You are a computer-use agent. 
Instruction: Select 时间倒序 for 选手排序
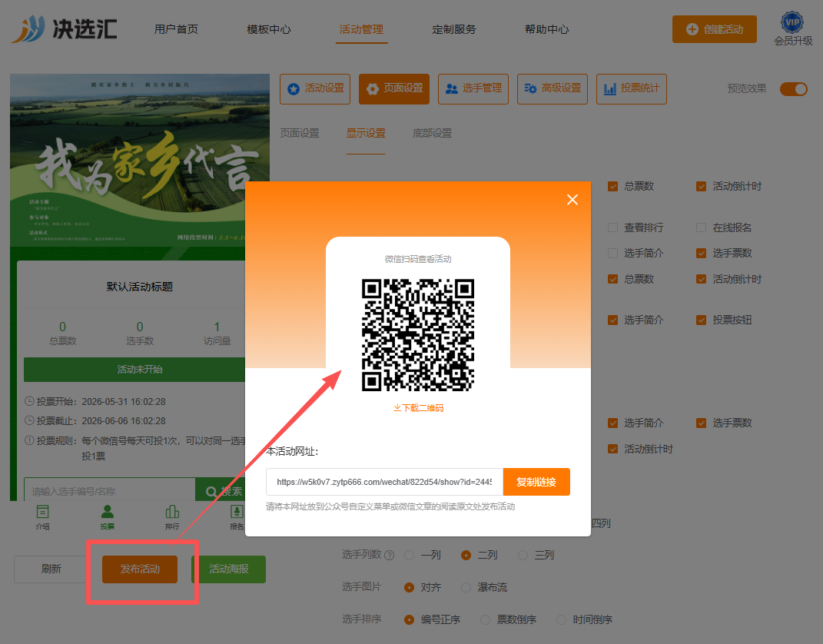tap(562, 620)
